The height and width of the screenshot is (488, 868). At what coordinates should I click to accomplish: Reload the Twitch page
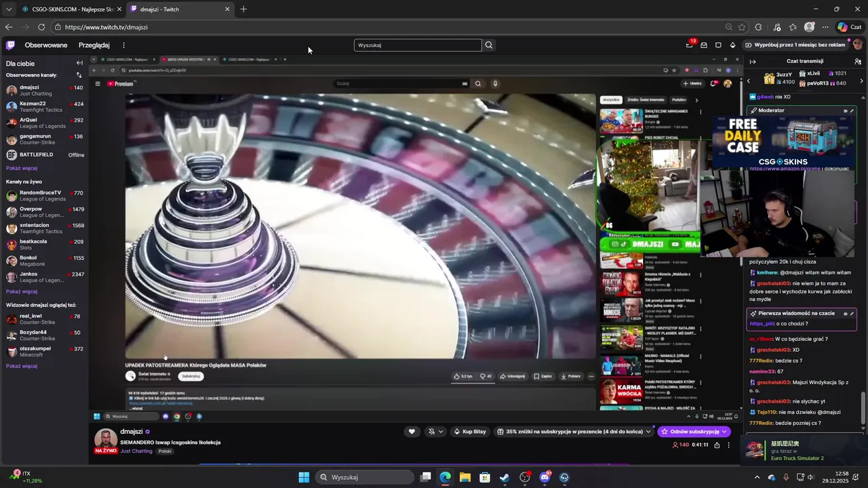[41, 27]
